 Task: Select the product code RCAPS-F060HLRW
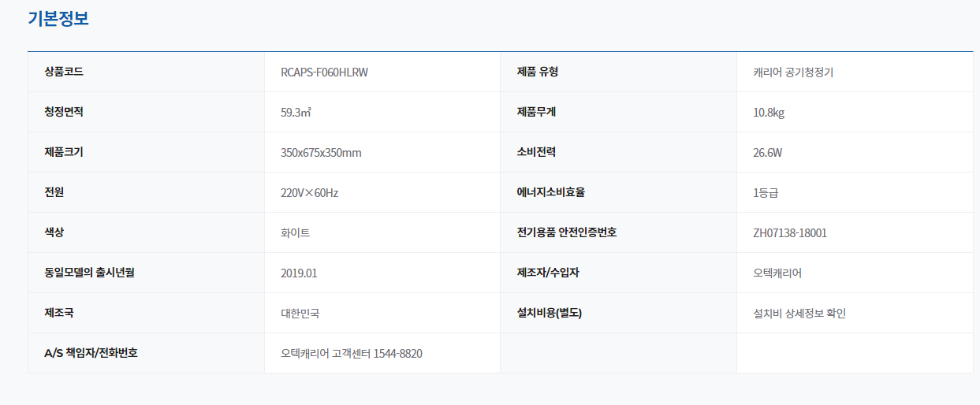(x=324, y=72)
